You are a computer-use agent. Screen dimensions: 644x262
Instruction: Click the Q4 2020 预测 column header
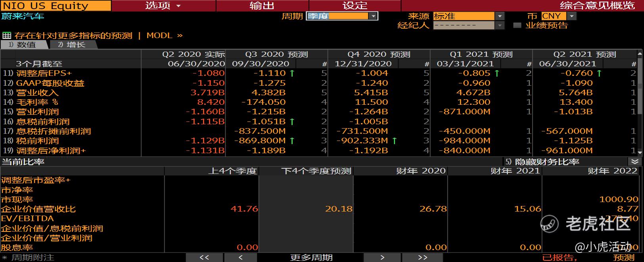[379, 54]
